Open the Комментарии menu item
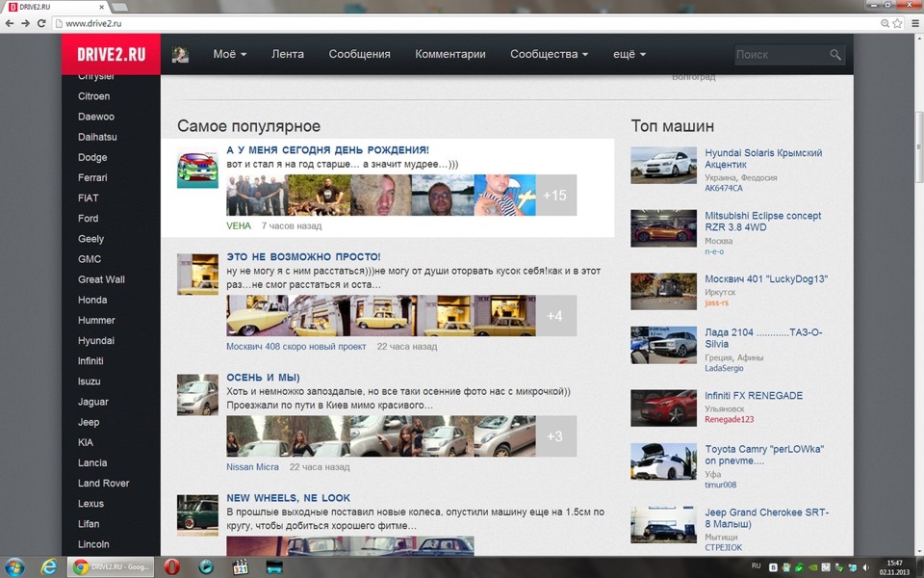Image resolution: width=924 pixels, height=578 pixels. [450, 54]
